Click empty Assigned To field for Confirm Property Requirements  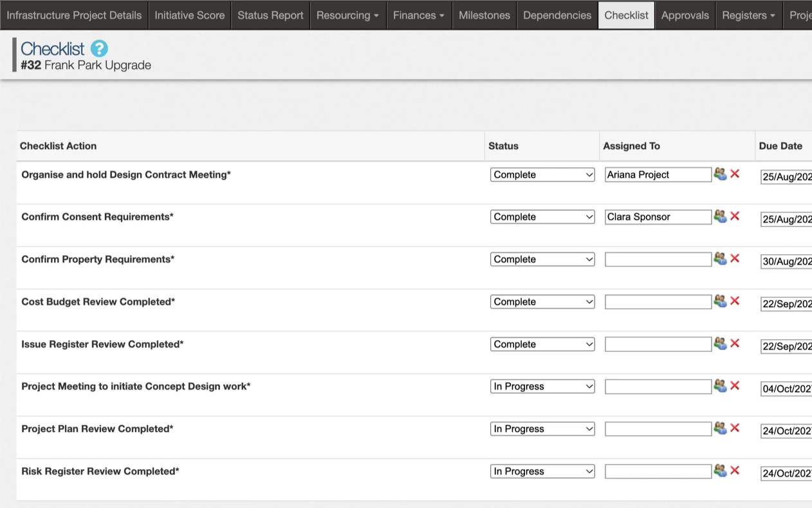click(x=658, y=259)
